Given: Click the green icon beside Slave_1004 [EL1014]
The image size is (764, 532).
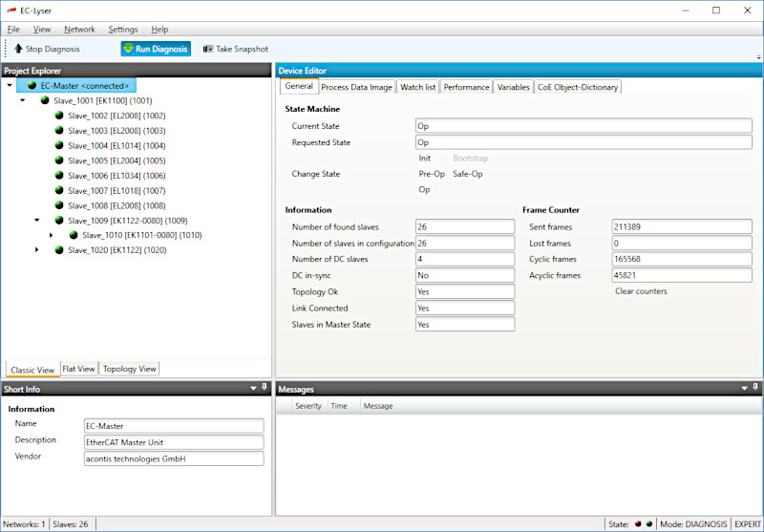Looking at the screenshot, I should point(58,145).
